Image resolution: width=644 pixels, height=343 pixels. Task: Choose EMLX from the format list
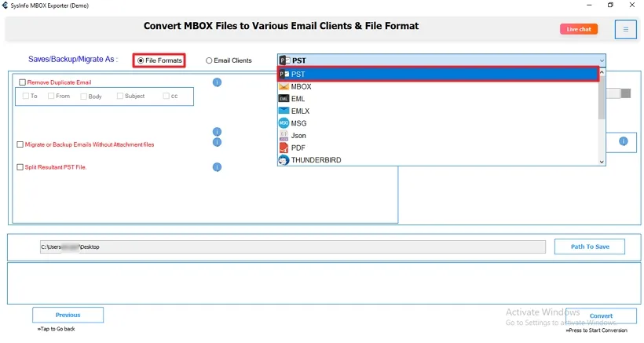[437, 111]
